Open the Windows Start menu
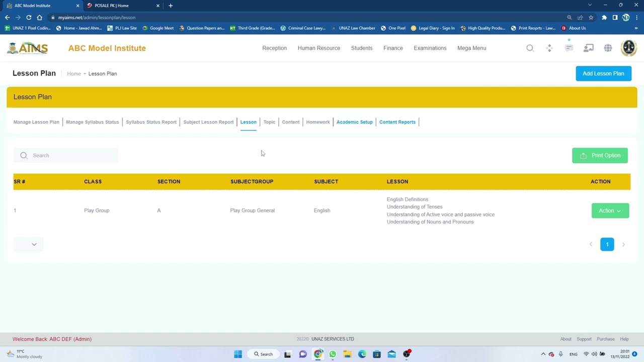Image resolution: width=644 pixels, height=362 pixels. (238, 354)
